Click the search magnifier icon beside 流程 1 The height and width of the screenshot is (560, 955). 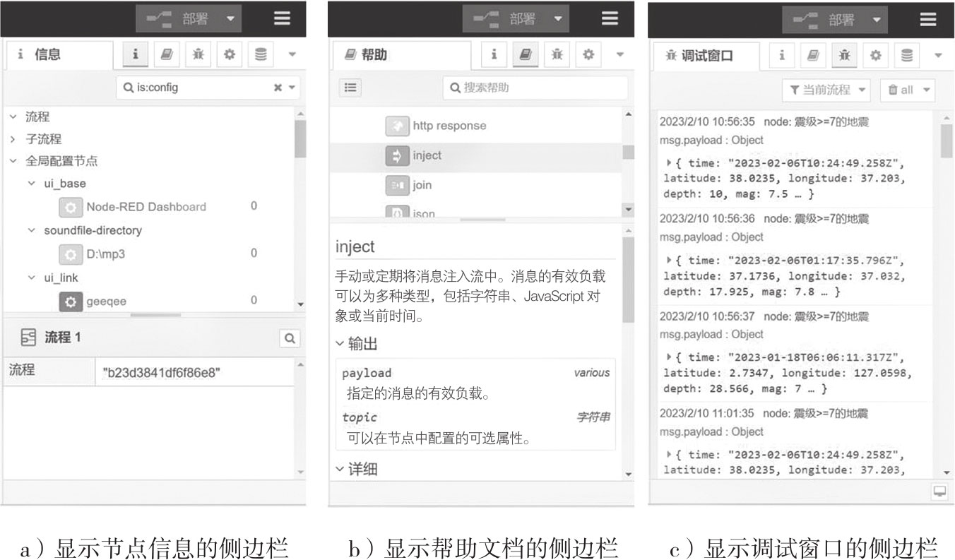click(x=290, y=338)
